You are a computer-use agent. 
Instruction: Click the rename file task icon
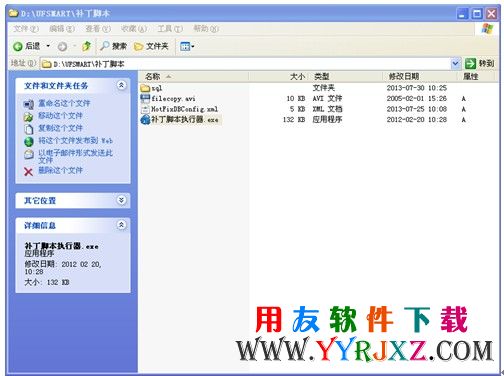coord(29,104)
